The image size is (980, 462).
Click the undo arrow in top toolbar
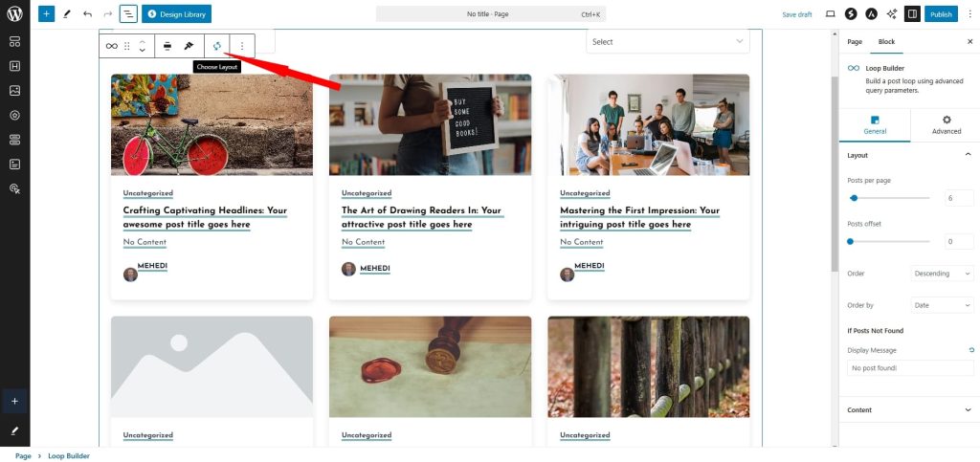(87, 14)
